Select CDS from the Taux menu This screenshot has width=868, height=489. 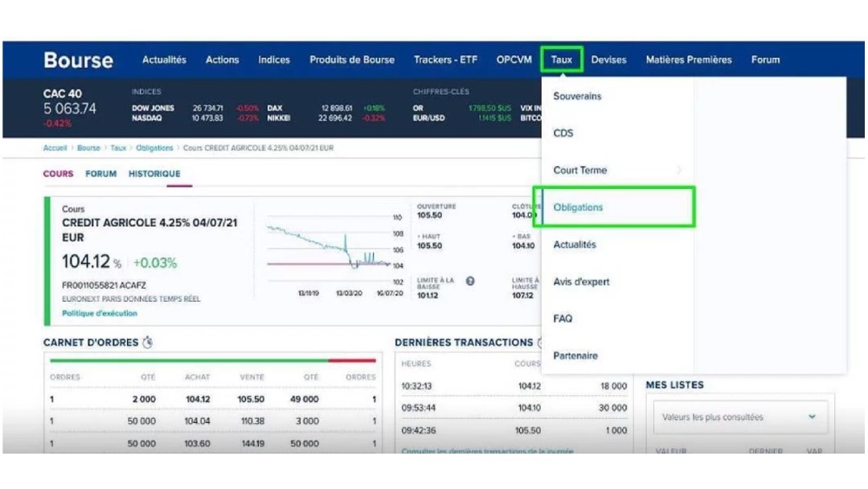click(563, 134)
